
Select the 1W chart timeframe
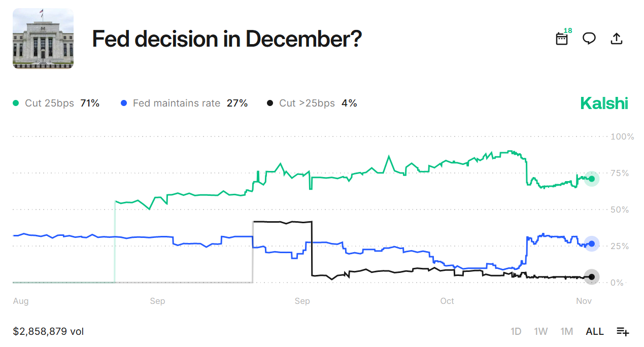point(541,331)
